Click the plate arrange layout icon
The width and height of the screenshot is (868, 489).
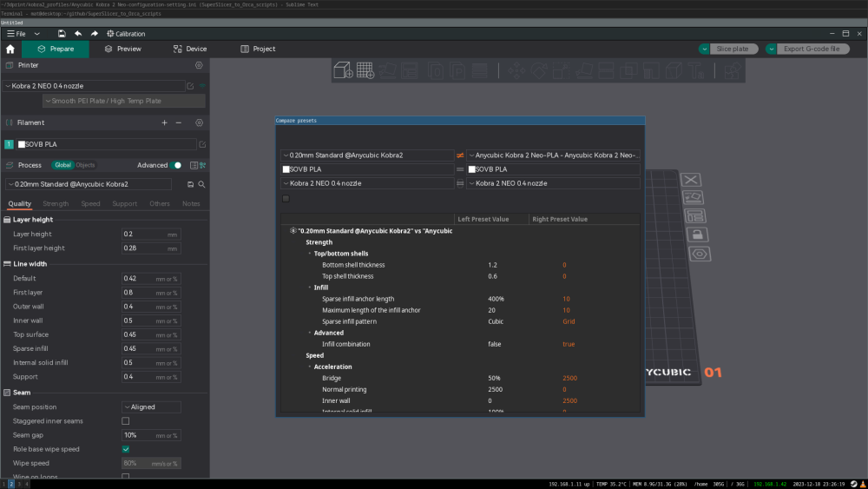click(x=694, y=216)
